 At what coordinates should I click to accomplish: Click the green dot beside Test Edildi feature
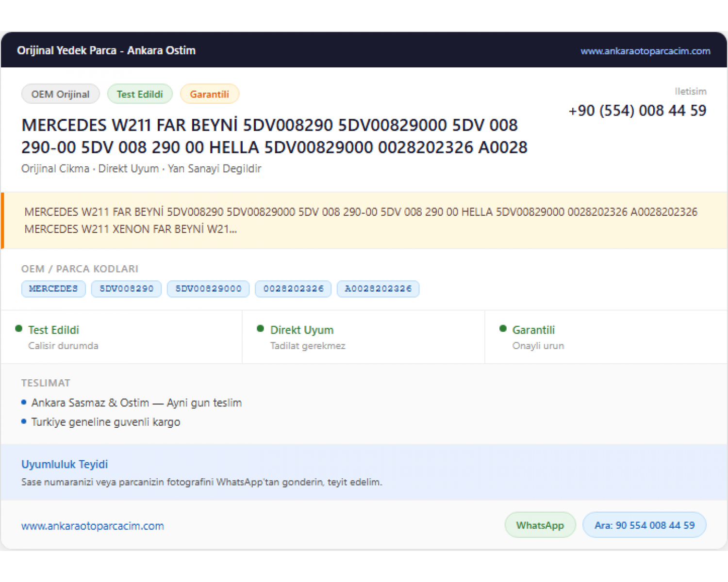click(x=19, y=328)
